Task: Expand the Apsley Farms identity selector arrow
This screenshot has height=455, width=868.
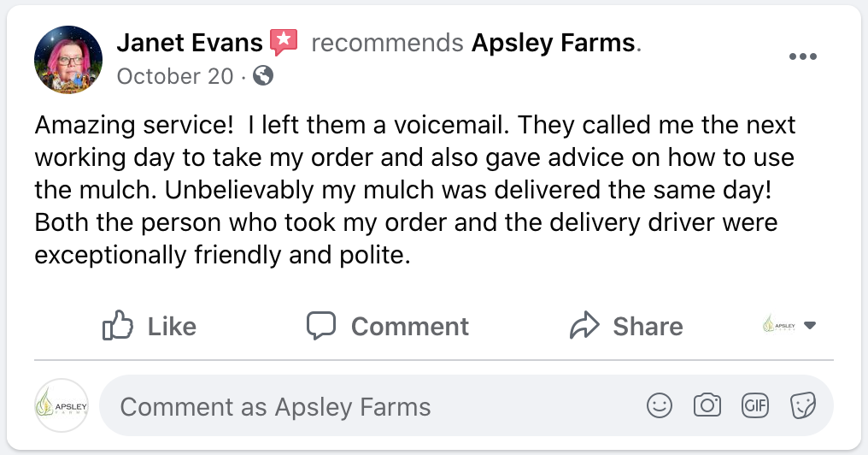Action: pyautogui.click(x=811, y=326)
